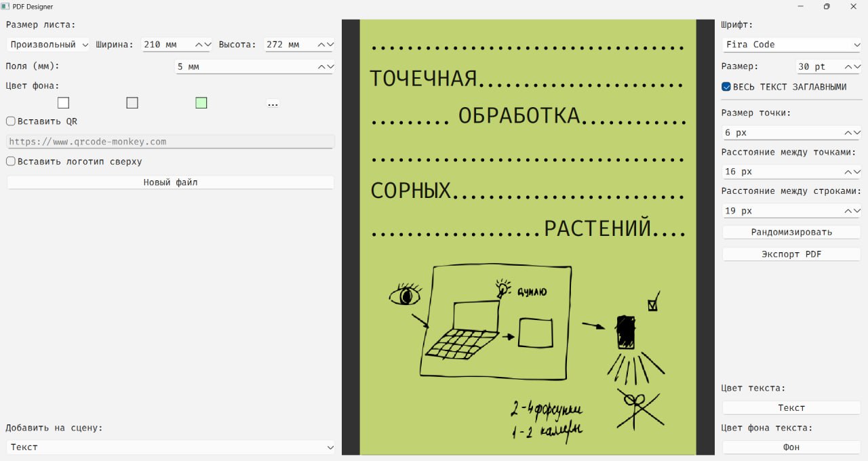Decrease the Высота height value with down arrow
The image size is (868, 461).
tap(330, 45)
